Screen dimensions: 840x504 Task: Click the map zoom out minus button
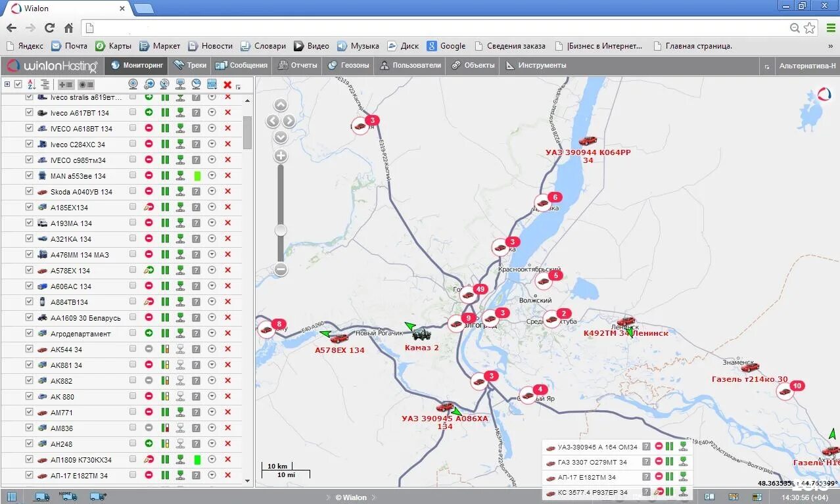281,269
